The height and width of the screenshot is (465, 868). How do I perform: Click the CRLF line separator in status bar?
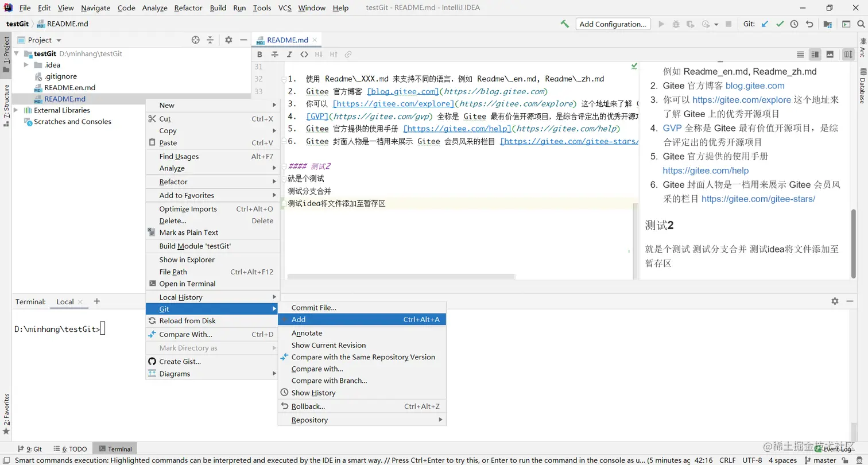[x=727, y=460]
